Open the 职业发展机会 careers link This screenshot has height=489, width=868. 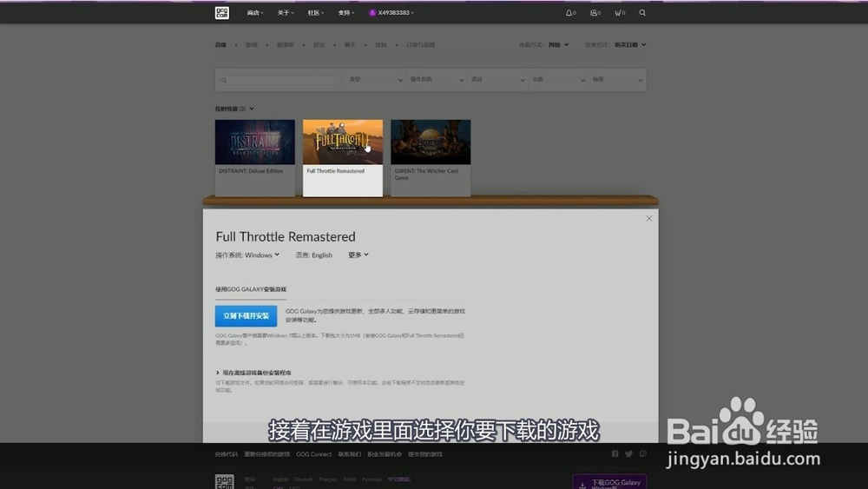click(385, 454)
